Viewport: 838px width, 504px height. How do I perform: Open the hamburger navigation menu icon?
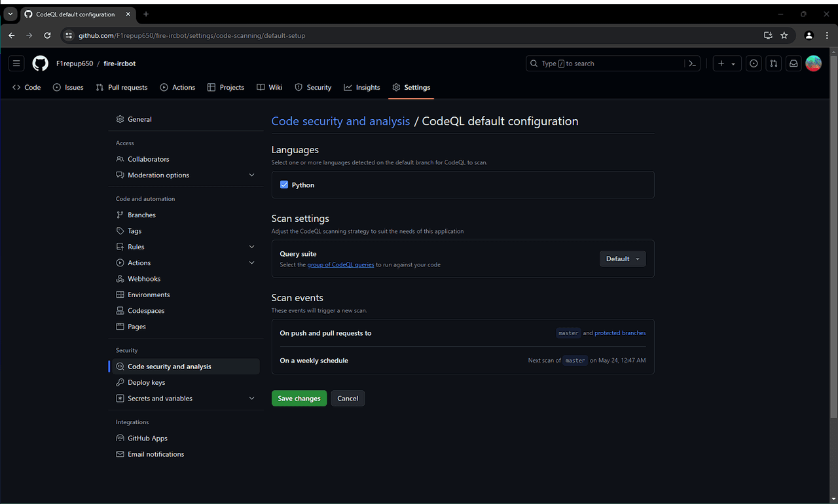tap(16, 63)
